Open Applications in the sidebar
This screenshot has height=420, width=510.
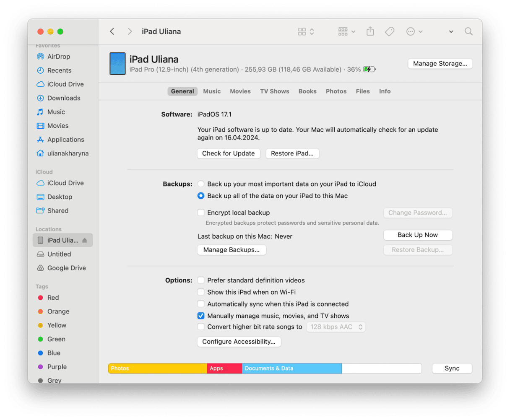(x=65, y=140)
